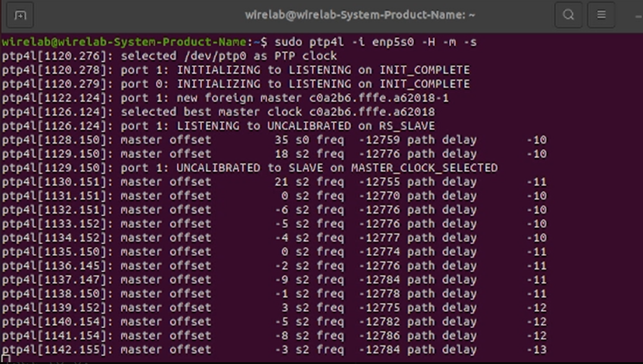The image size is (643, 364).
Task: Click the terminal cursor block
Action: [x=6, y=360]
